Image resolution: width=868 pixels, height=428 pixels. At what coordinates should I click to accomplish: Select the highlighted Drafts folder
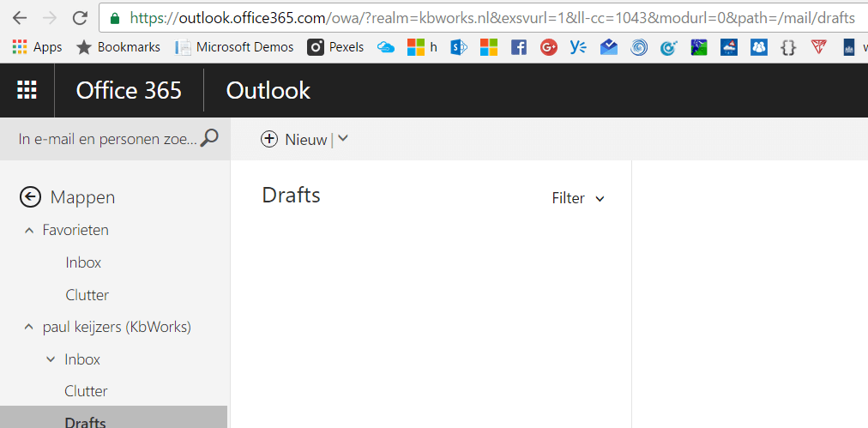click(x=113, y=416)
